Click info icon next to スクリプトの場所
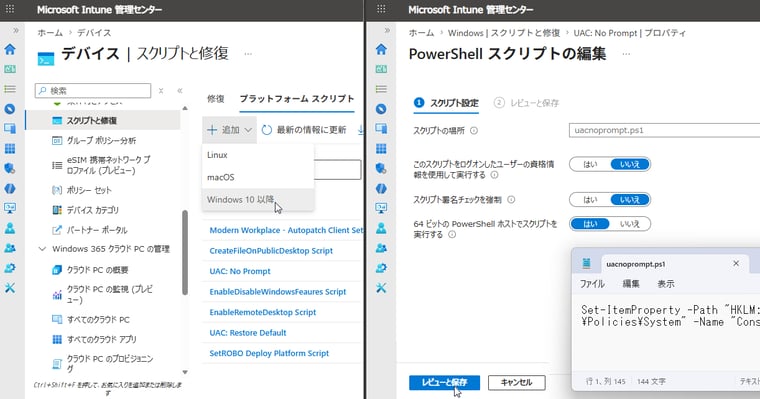 coord(474,130)
